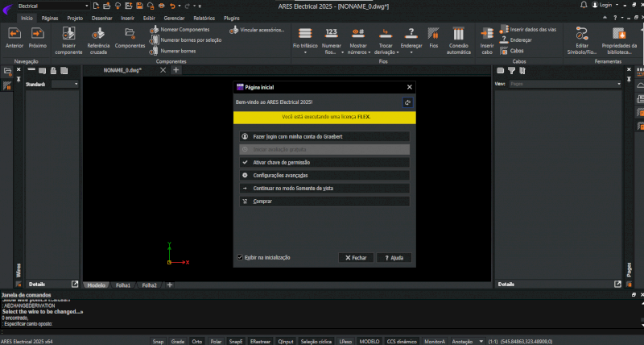This screenshot has height=345, width=644.
Task: Click the Numerar bornes command
Action: (173, 51)
